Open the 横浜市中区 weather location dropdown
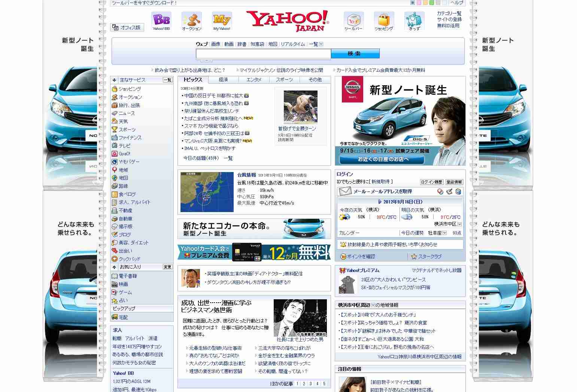 click(459, 224)
